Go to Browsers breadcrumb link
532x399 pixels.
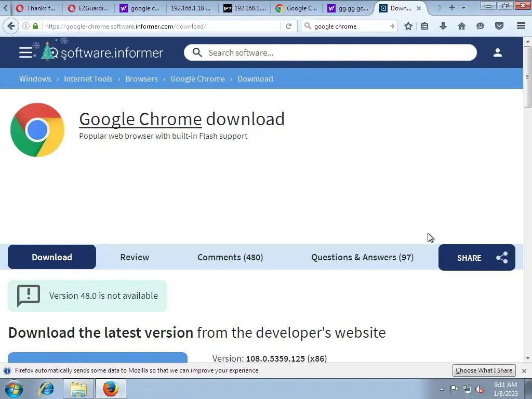pyautogui.click(x=141, y=79)
